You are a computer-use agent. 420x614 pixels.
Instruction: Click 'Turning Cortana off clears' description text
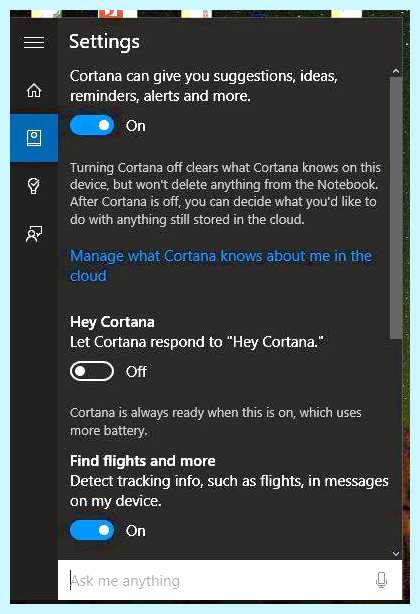[225, 193]
